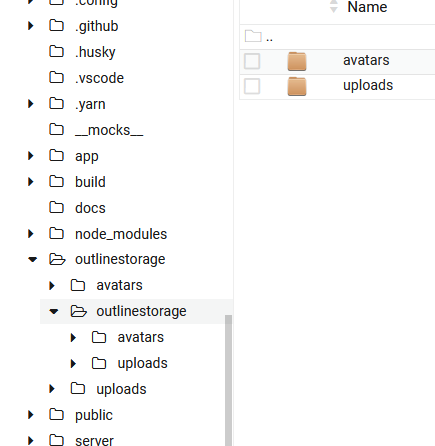Open the avatars folder name in list
This screenshot has width=435, height=446.
(366, 60)
